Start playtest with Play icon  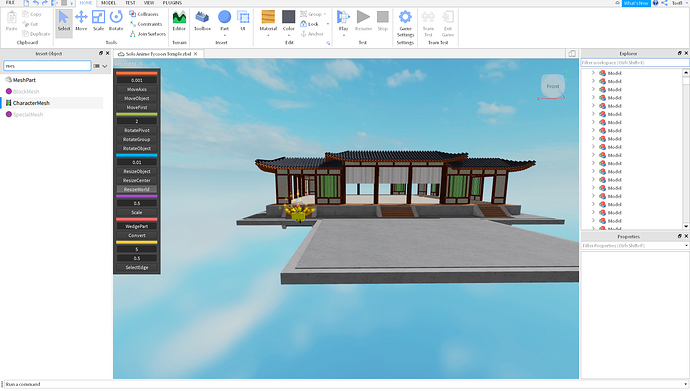pos(343,17)
